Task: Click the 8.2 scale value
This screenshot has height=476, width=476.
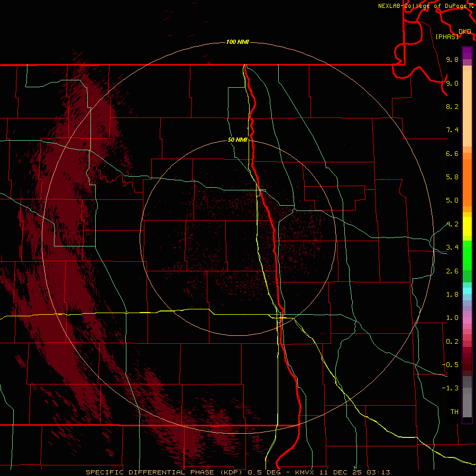Action: pyautogui.click(x=452, y=106)
